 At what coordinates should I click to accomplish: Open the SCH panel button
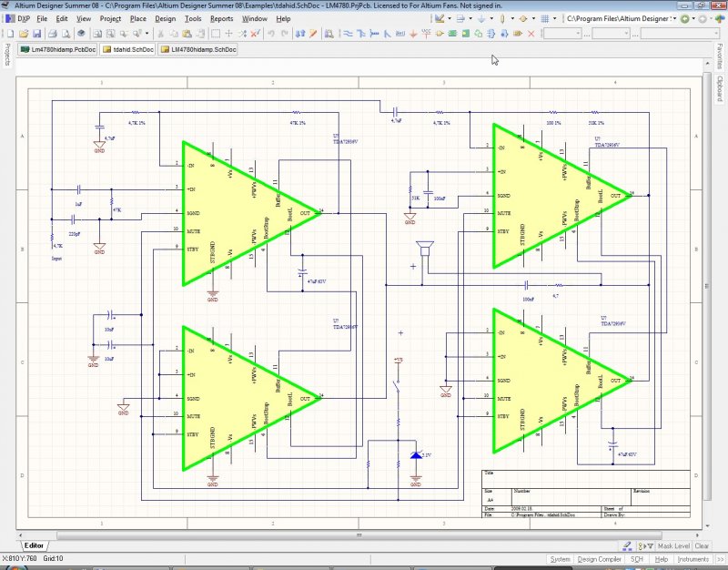click(636, 559)
